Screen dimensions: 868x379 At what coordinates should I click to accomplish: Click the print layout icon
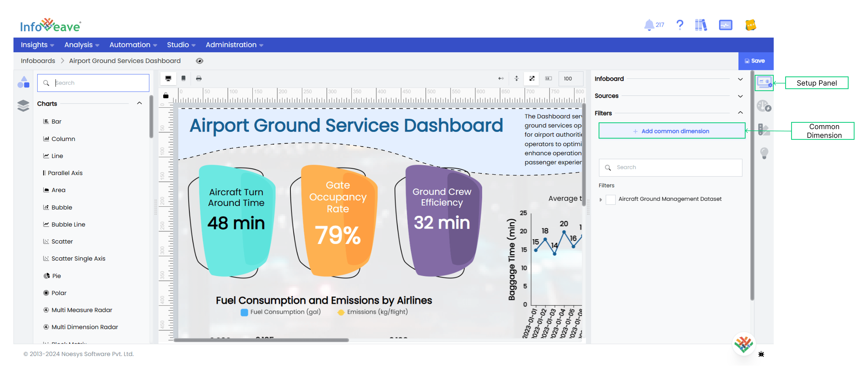pyautogui.click(x=199, y=78)
